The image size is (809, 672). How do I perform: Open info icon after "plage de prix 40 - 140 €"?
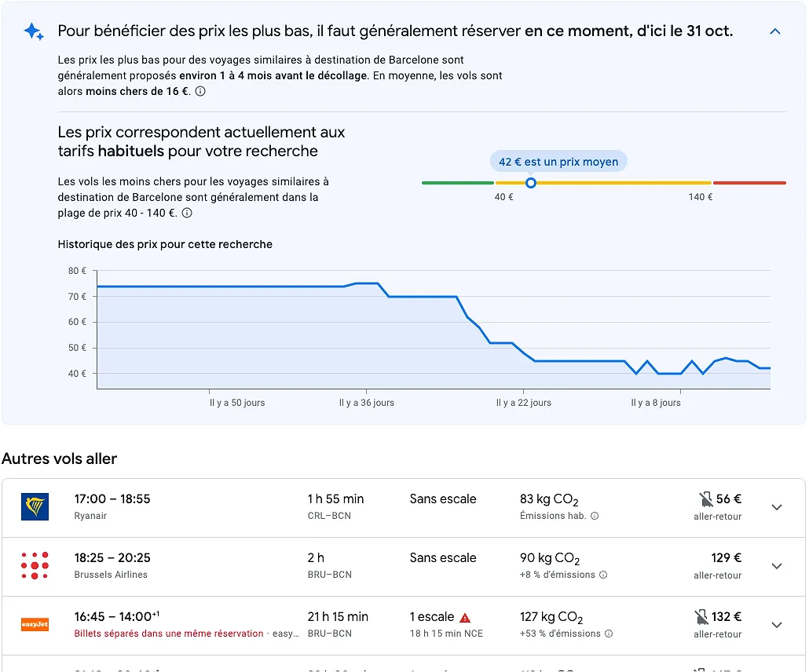[x=187, y=213]
